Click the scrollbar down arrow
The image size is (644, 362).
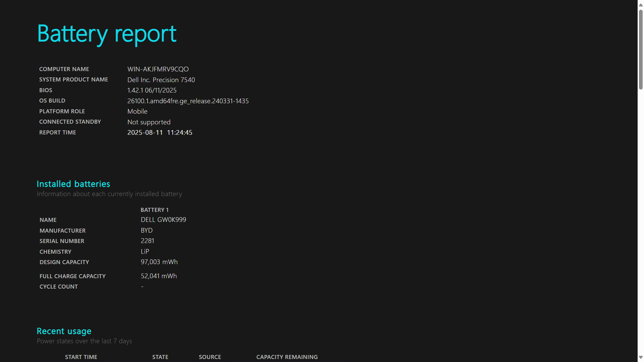pyautogui.click(x=641, y=357)
